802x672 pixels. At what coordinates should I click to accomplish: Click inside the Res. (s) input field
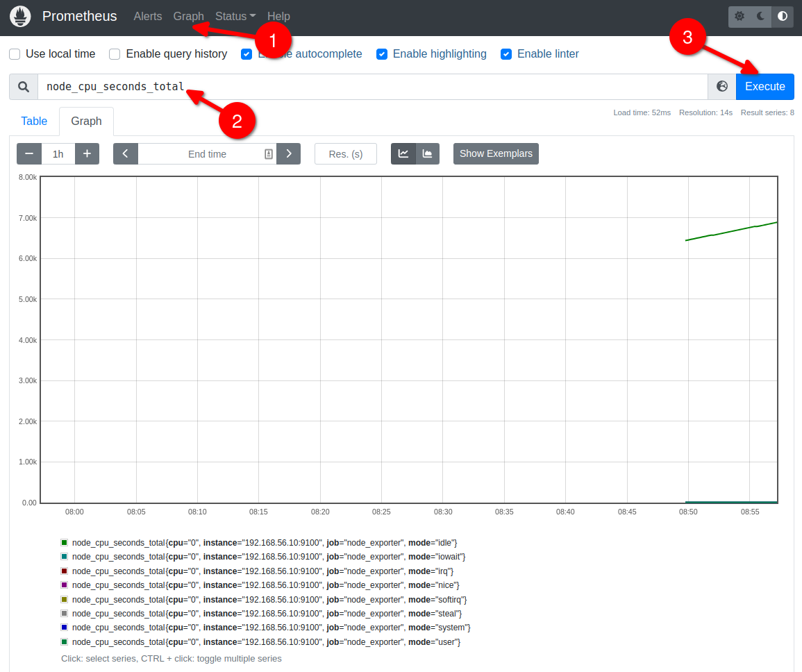click(x=345, y=153)
